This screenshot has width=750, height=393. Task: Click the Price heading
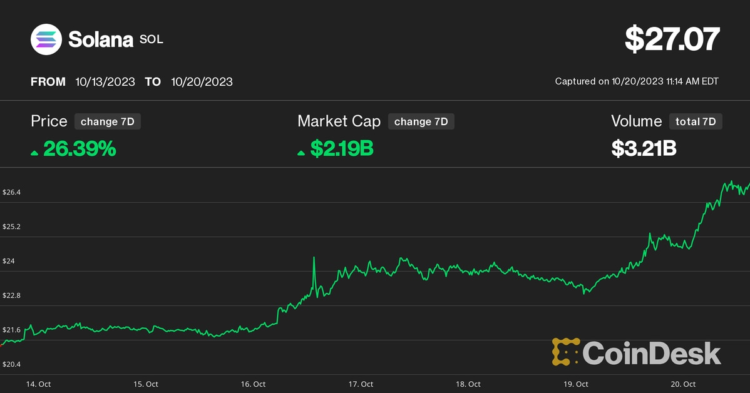(49, 121)
